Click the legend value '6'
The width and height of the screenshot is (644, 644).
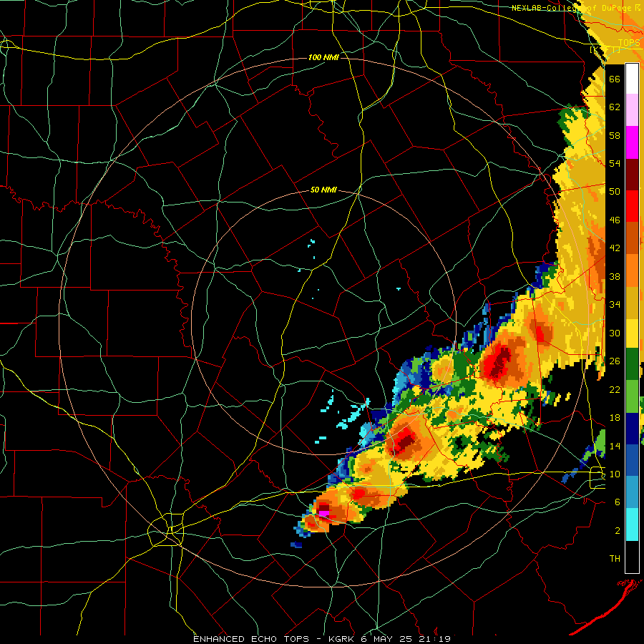pyautogui.click(x=618, y=502)
